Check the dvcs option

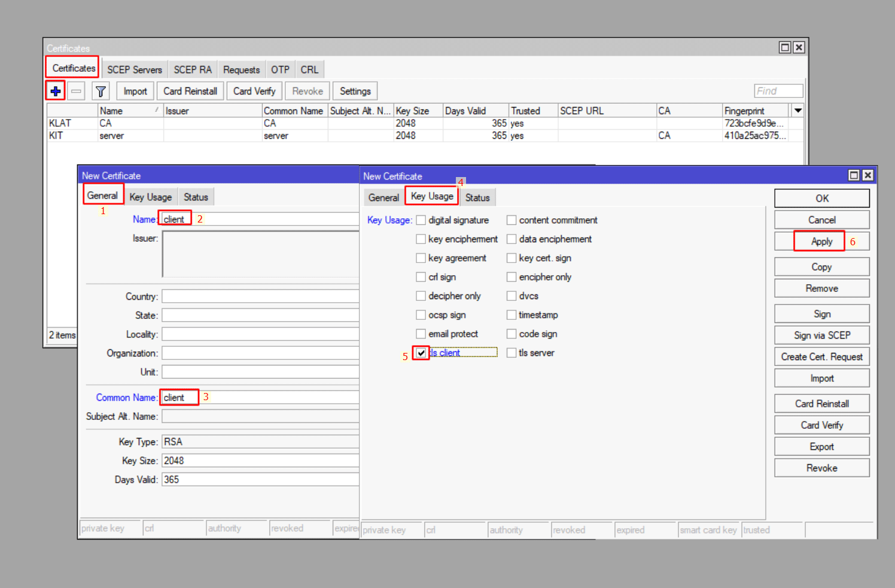pos(512,296)
